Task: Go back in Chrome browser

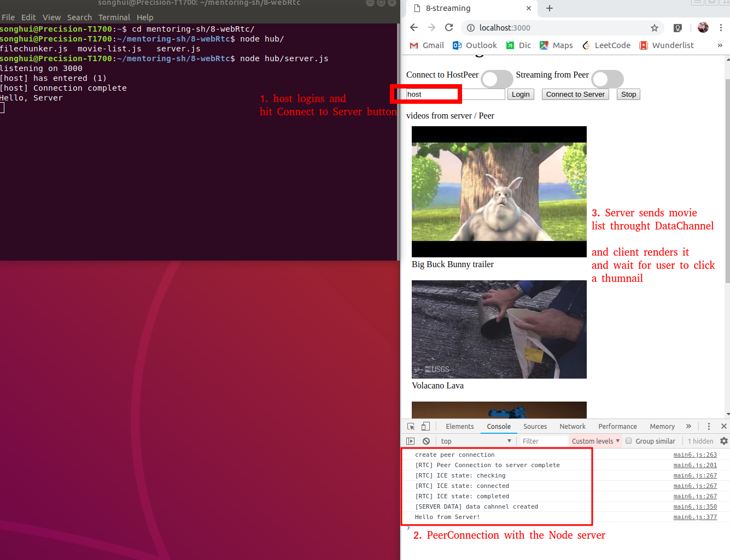Action: tap(414, 28)
